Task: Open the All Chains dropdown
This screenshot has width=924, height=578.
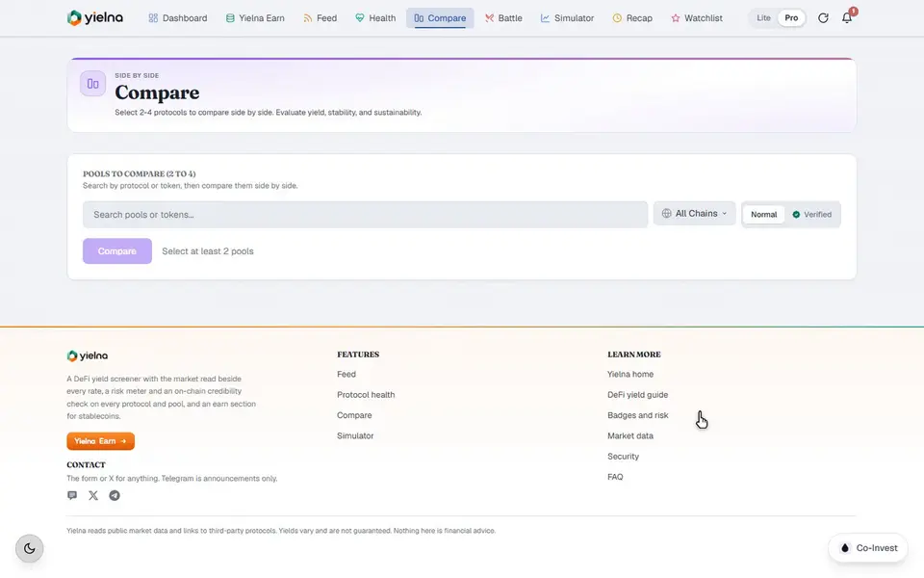Action: pos(694,214)
